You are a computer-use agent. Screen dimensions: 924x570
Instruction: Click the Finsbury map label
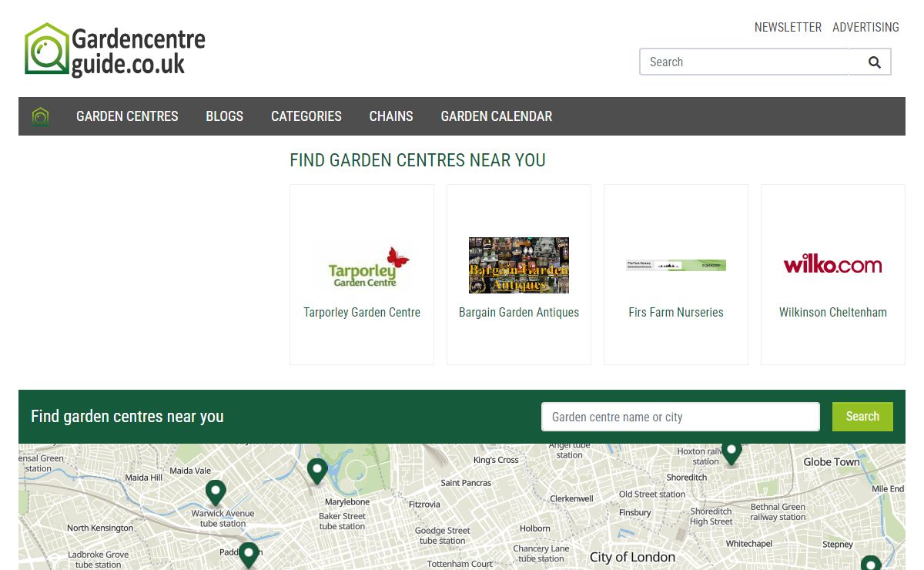[x=635, y=512]
